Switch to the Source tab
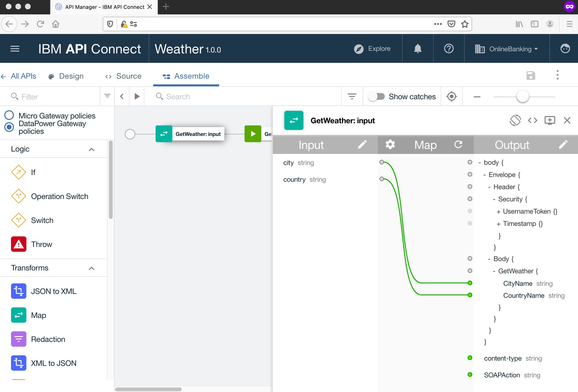Image resolution: width=578 pixels, height=392 pixels. pos(123,76)
